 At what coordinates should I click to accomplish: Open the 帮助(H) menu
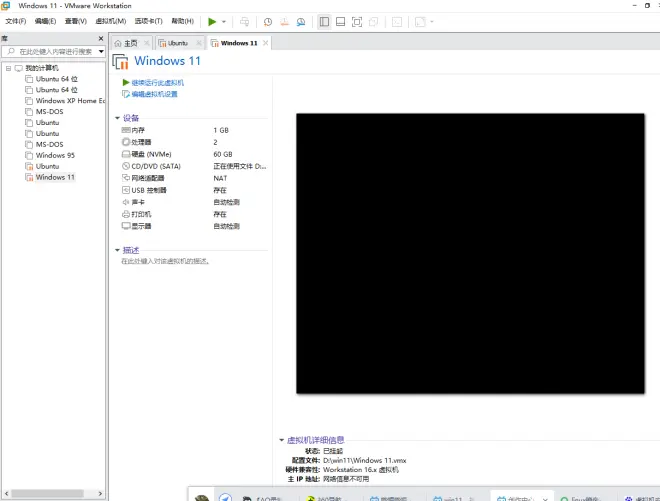point(182,21)
